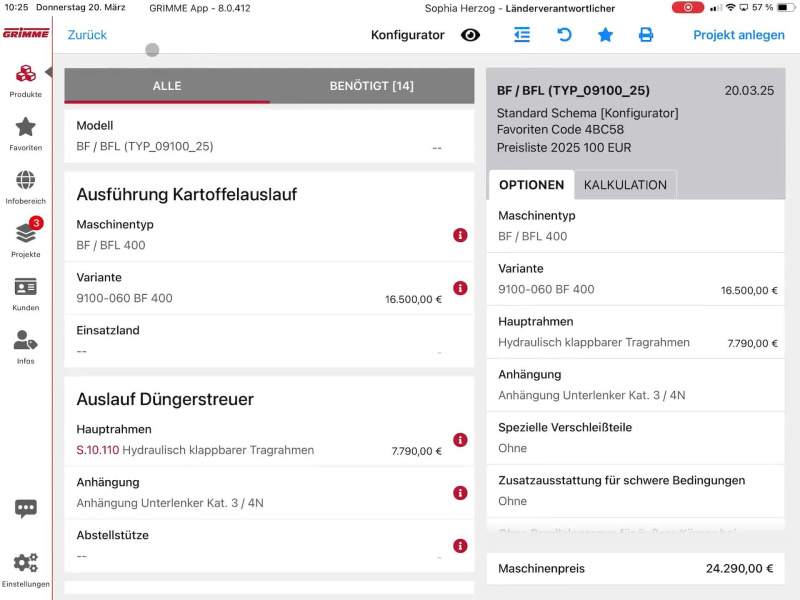This screenshot has width=800, height=600.
Task: Show info for Anhängung Unterlenker row
Action: [x=460, y=493]
